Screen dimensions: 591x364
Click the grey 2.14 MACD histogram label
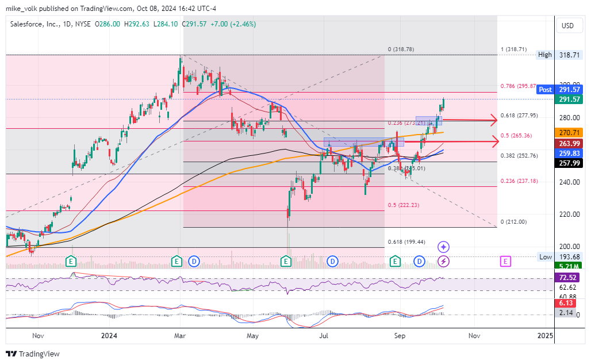[566, 313]
